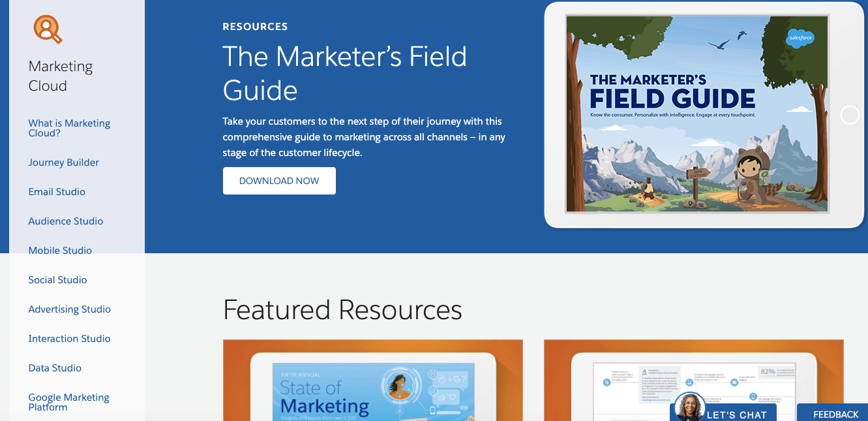Click the Download Now button
Screen dimensions: 868x421
pyautogui.click(x=279, y=181)
